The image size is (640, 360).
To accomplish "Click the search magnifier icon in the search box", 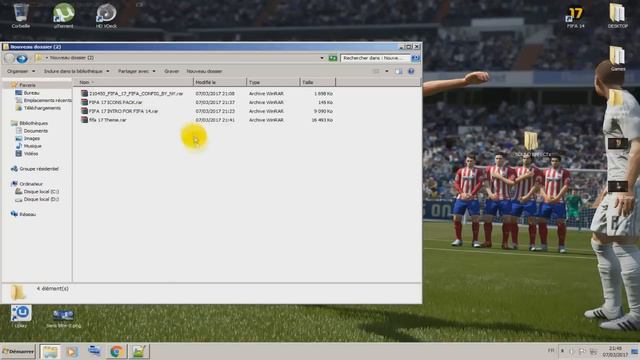I will coord(416,58).
